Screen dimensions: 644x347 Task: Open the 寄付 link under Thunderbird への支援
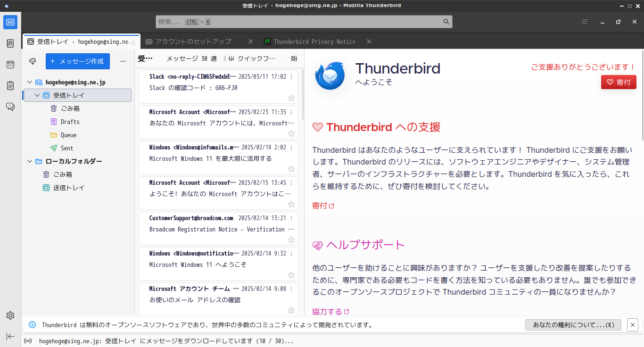coord(323,206)
